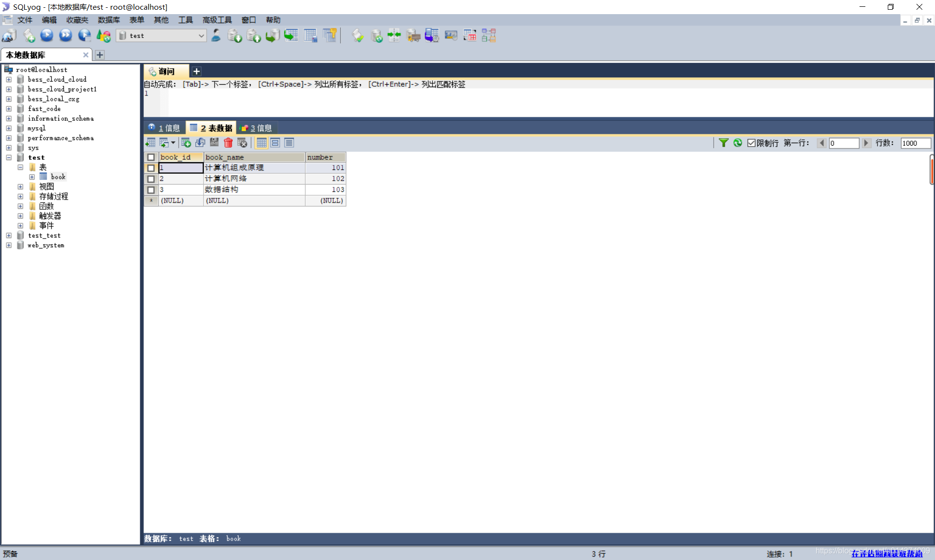Go to next page of rows arrow
This screenshot has height=560, width=935.
[x=866, y=143]
